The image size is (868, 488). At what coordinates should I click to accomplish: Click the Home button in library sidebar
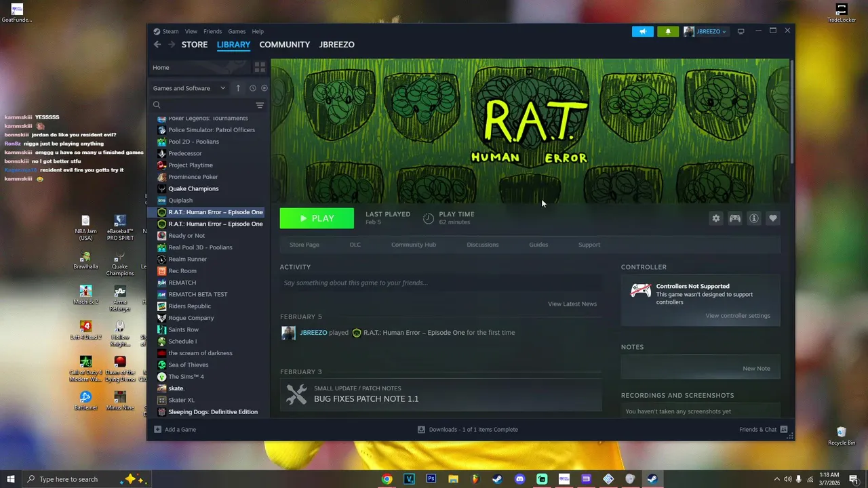coord(199,67)
